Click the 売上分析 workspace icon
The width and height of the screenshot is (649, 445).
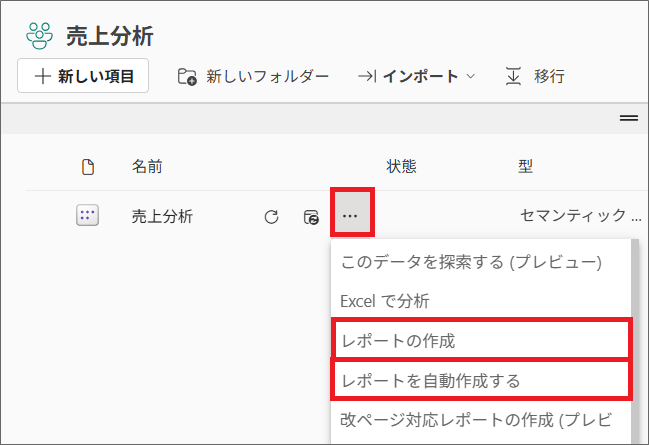tap(40, 35)
